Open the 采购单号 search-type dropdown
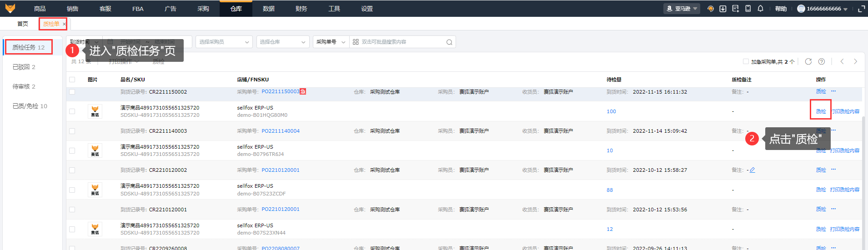868x250 pixels. 331,42
